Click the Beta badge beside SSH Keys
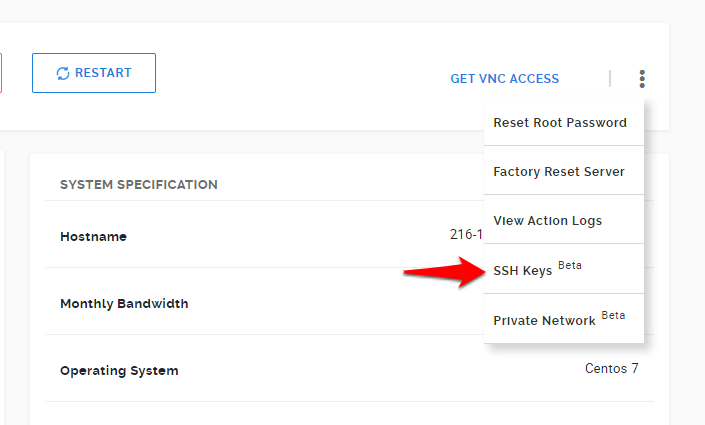 pos(570,266)
